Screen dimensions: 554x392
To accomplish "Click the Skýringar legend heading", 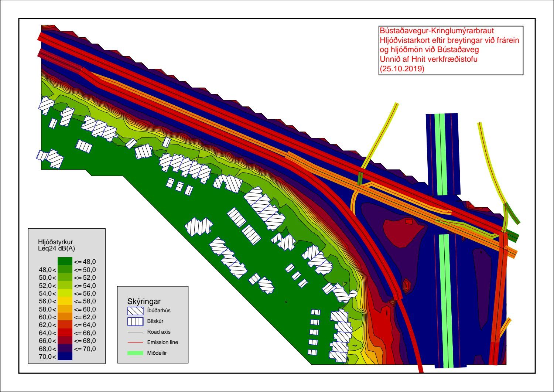I will click(144, 301).
